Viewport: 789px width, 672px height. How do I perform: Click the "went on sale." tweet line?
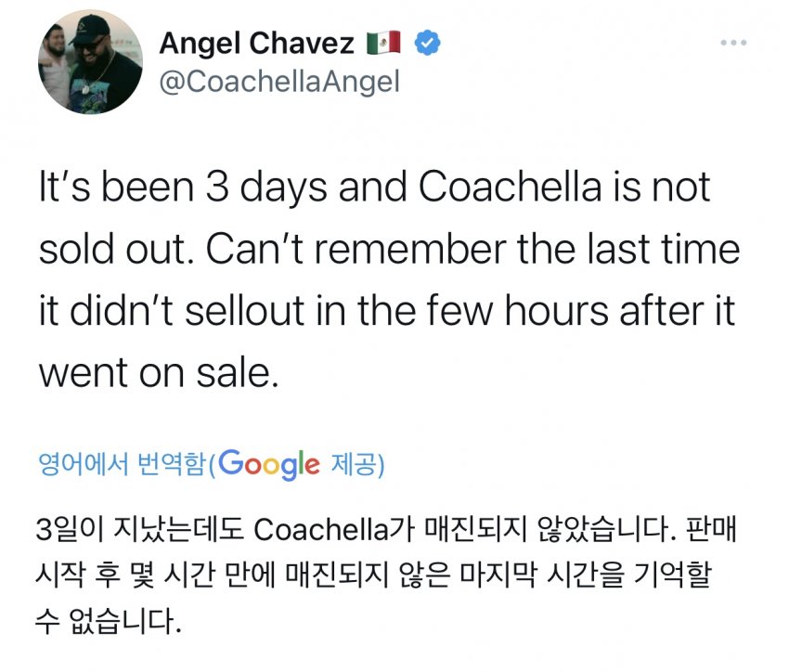pyautogui.click(x=158, y=371)
